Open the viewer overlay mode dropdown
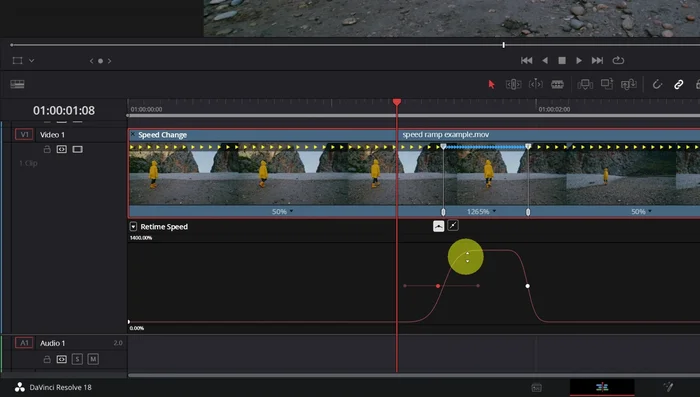700x397 pixels. pos(32,60)
